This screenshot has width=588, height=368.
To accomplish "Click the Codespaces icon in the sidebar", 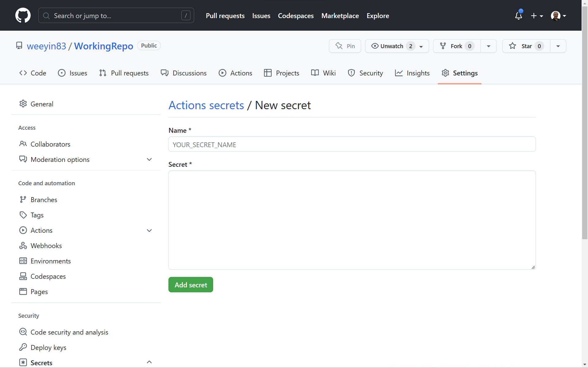I will click(23, 276).
